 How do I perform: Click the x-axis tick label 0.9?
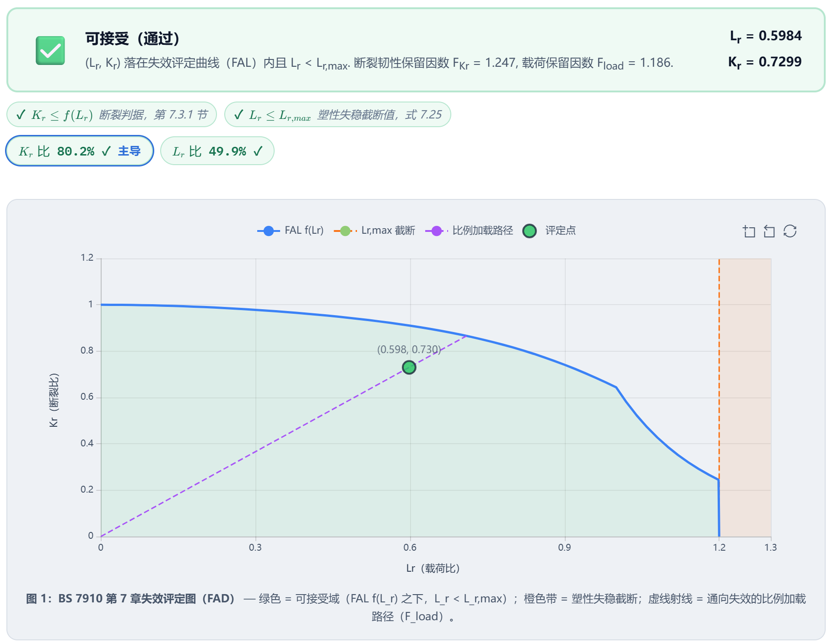565,547
